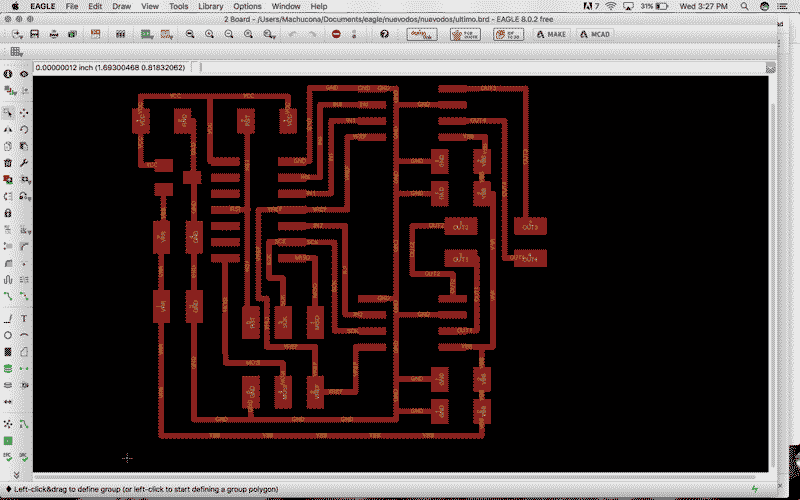Image resolution: width=800 pixels, height=500 pixels.
Task: Open the CAM processor
Action: pos(72,34)
